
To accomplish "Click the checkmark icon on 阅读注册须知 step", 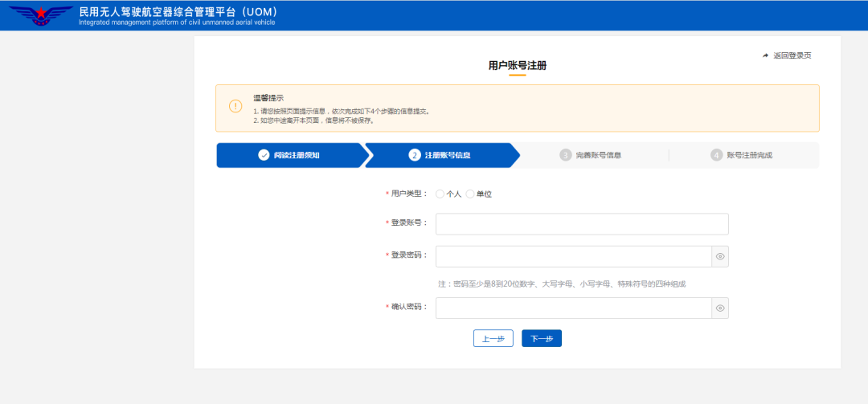I will point(264,155).
